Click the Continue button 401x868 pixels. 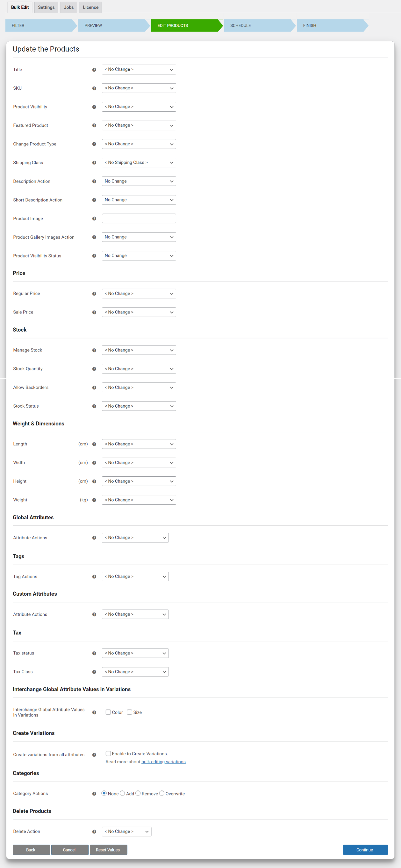click(x=365, y=850)
